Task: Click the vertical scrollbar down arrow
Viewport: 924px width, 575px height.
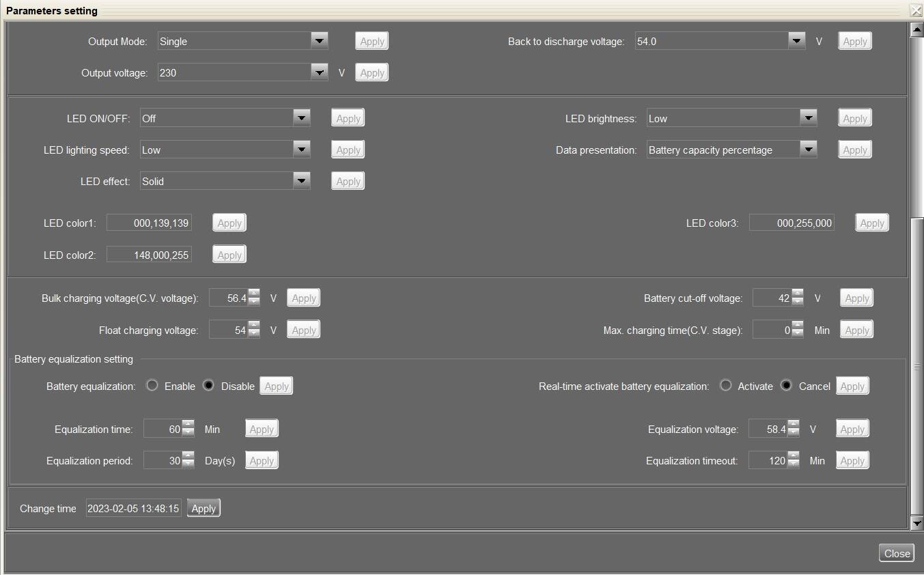Action: [917, 523]
